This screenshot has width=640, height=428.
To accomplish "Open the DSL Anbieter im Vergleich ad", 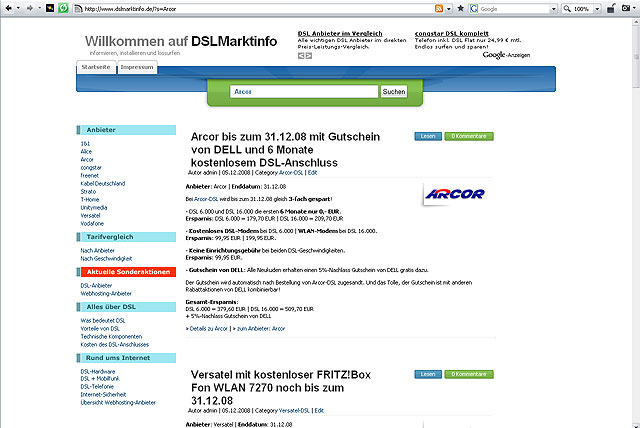I will pos(340,33).
